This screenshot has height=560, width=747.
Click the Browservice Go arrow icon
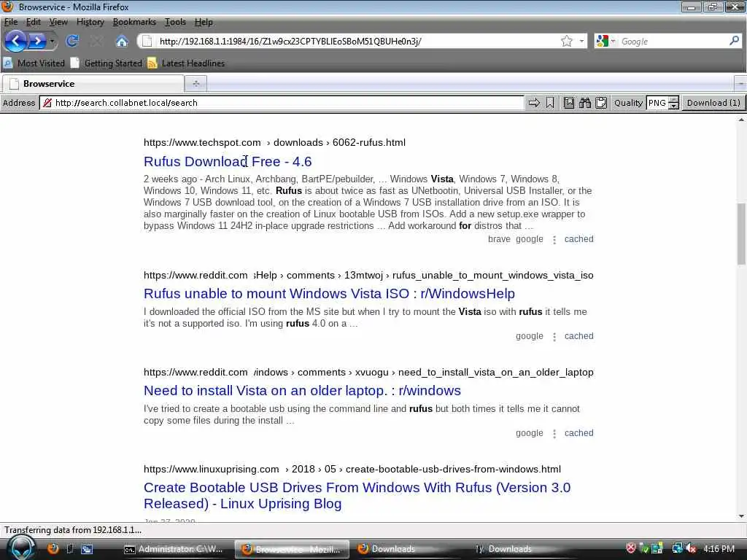click(x=534, y=103)
